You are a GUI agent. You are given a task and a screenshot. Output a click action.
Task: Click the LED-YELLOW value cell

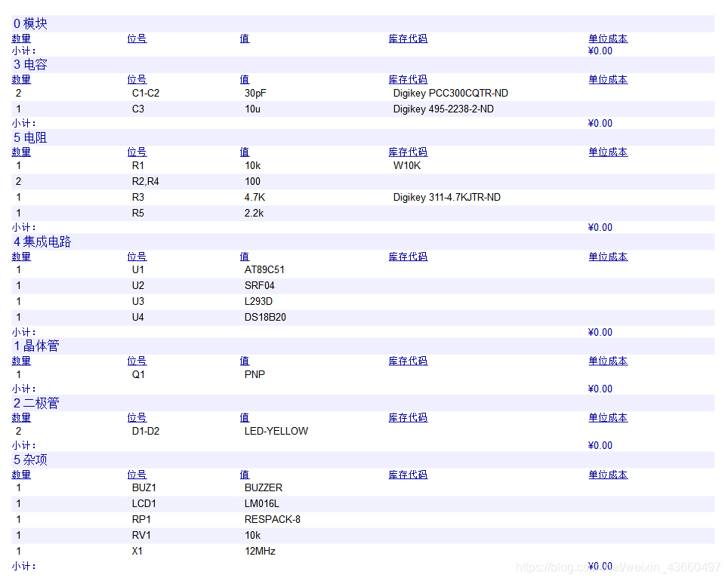pyautogui.click(x=276, y=431)
